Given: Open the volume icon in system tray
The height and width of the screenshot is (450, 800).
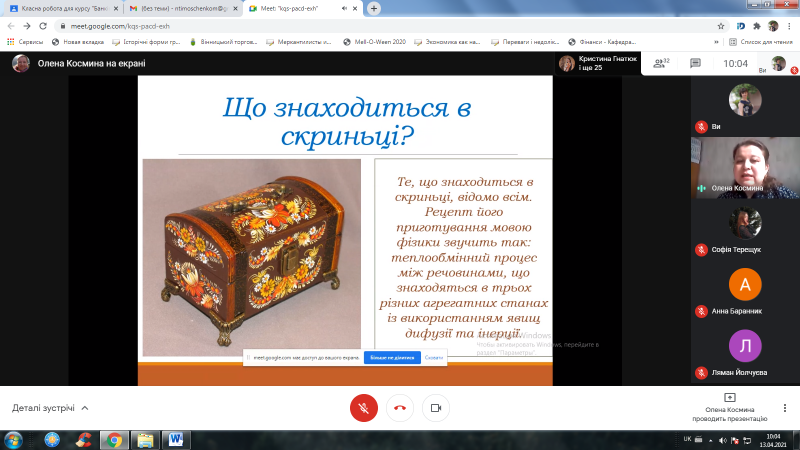Looking at the screenshot, I should (x=722, y=440).
